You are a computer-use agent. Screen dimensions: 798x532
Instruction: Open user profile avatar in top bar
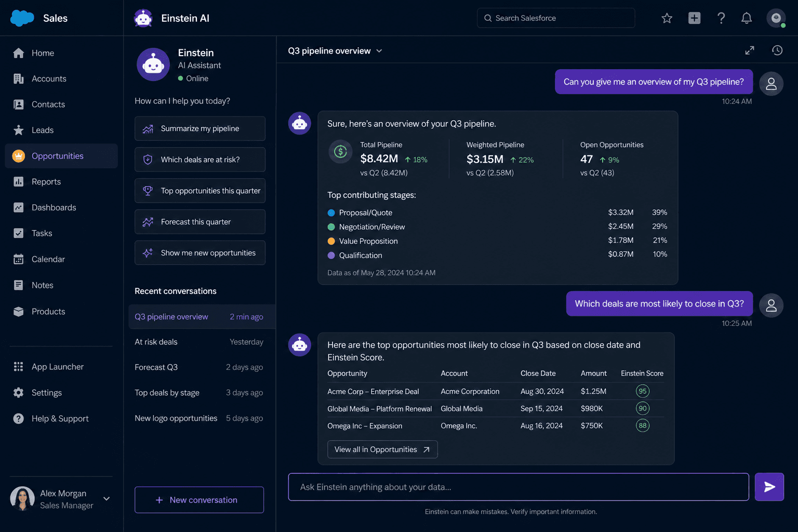tap(776, 18)
